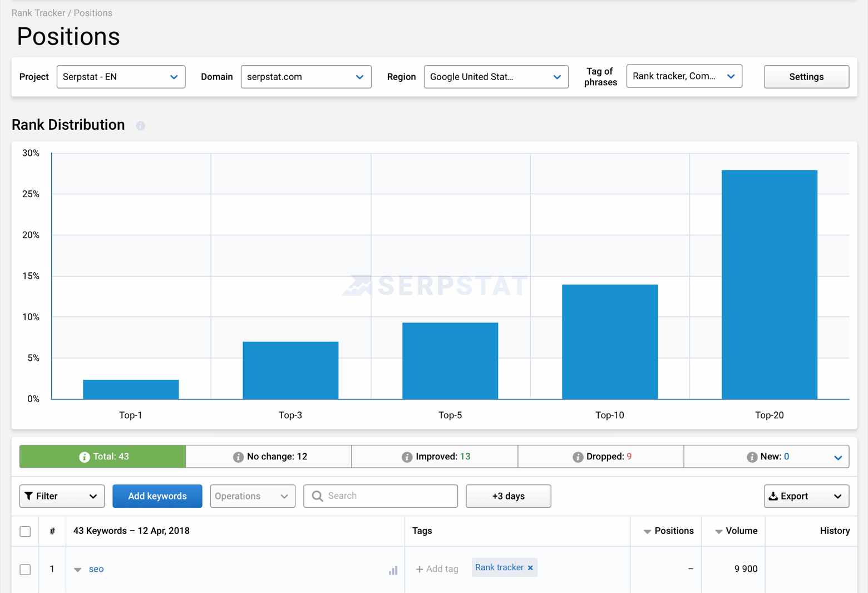Click the Filter funnel icon

29,496
